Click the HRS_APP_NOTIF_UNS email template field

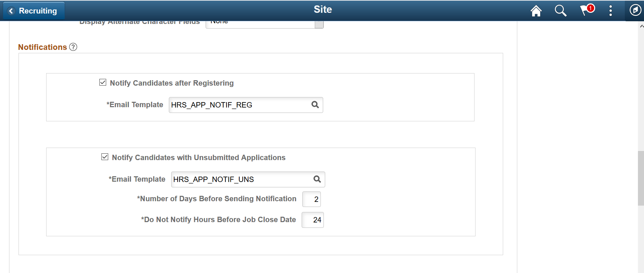point(241,179)
